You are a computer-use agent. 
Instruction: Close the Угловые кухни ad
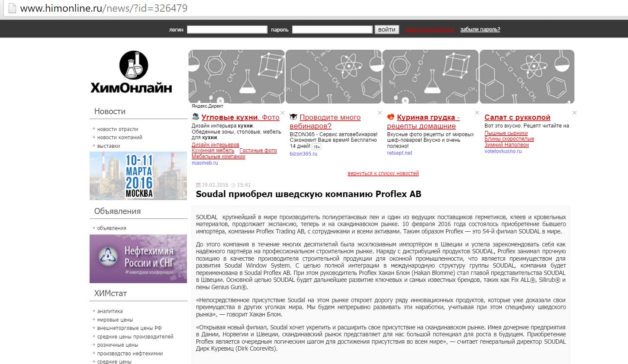pos(282,113)
